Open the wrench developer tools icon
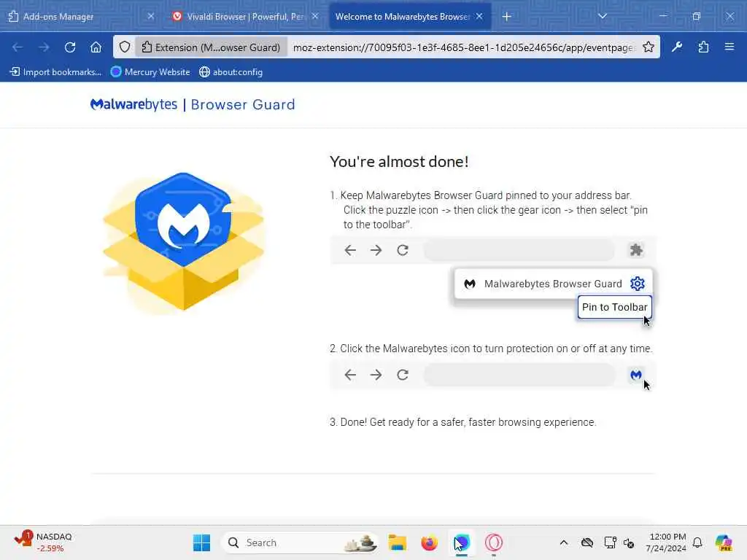 pyautogui.click(x=677, y=47)
